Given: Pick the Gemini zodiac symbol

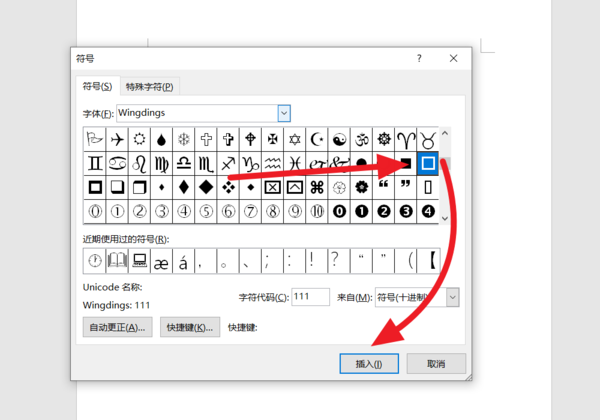Looking at the screenshot, I should [x=95, y=164].
